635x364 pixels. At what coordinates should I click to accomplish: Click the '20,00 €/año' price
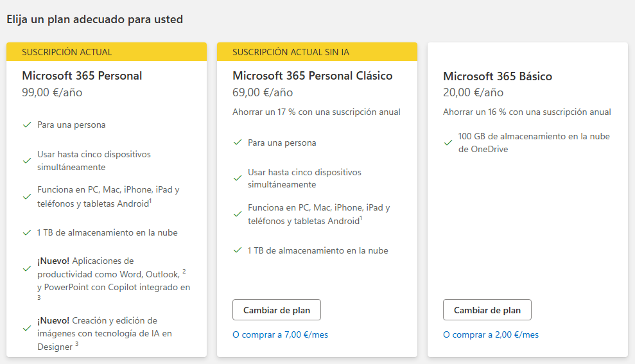tap(473, 92)
